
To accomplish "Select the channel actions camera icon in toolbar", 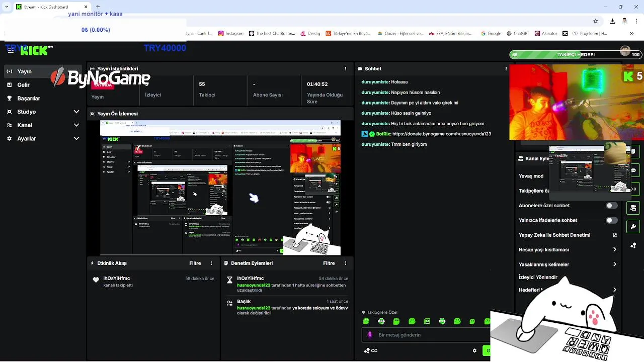I will coord(633,208).
